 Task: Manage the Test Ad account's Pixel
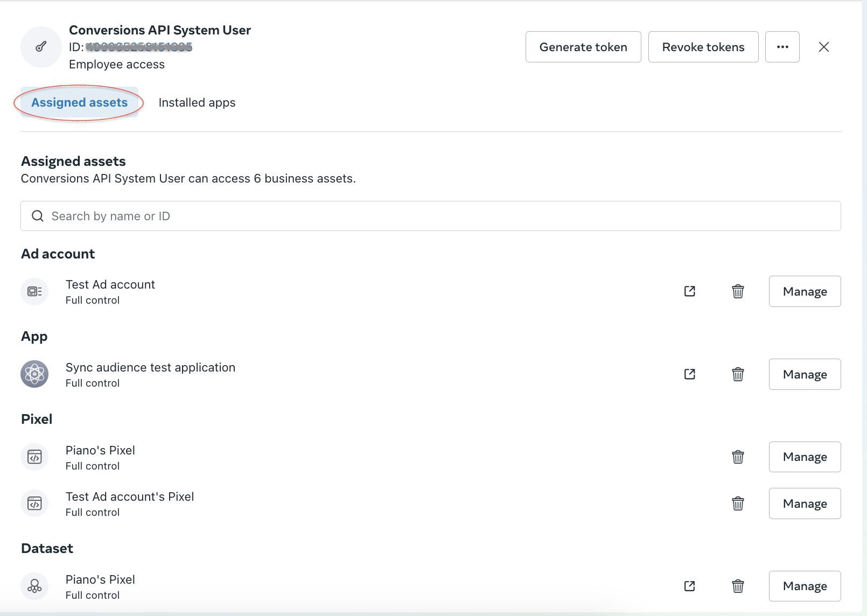tap(805, 503)
